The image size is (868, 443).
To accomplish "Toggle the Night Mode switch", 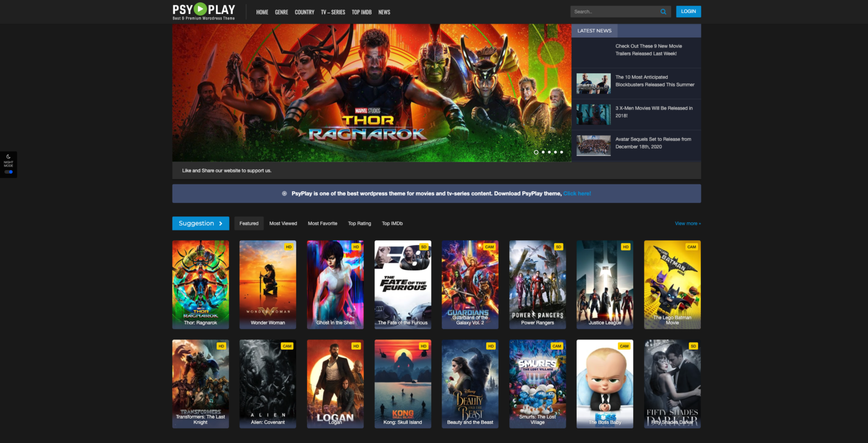I will pos(9,172).
